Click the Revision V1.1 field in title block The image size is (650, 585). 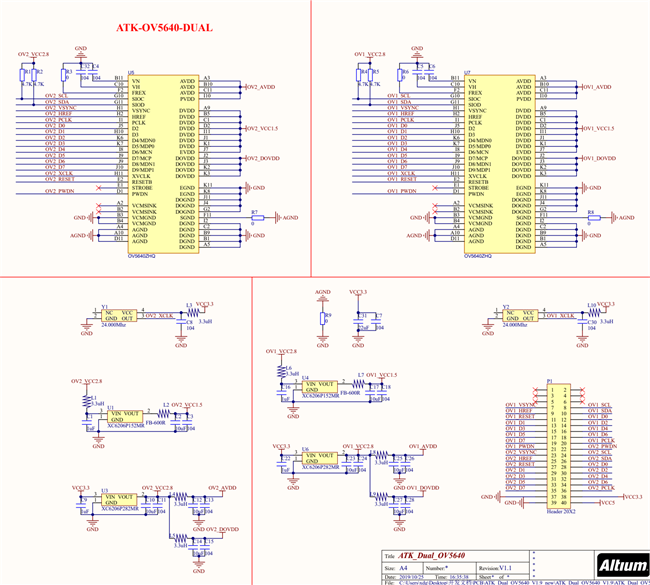[495, 568]
